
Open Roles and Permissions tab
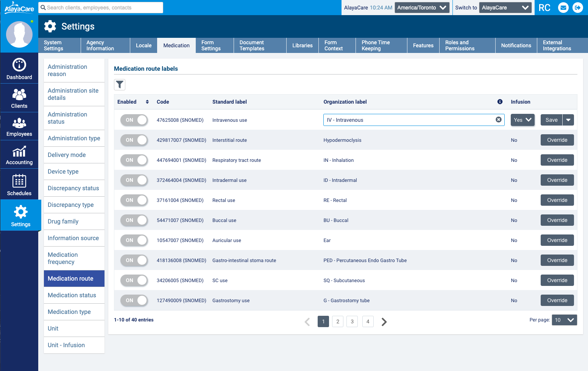pos(467,45)
